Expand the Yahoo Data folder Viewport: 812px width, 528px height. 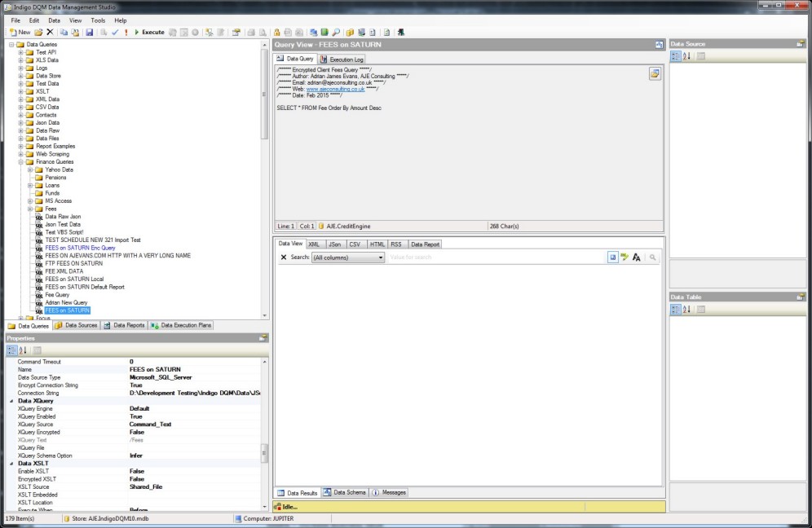coord(30,169)
